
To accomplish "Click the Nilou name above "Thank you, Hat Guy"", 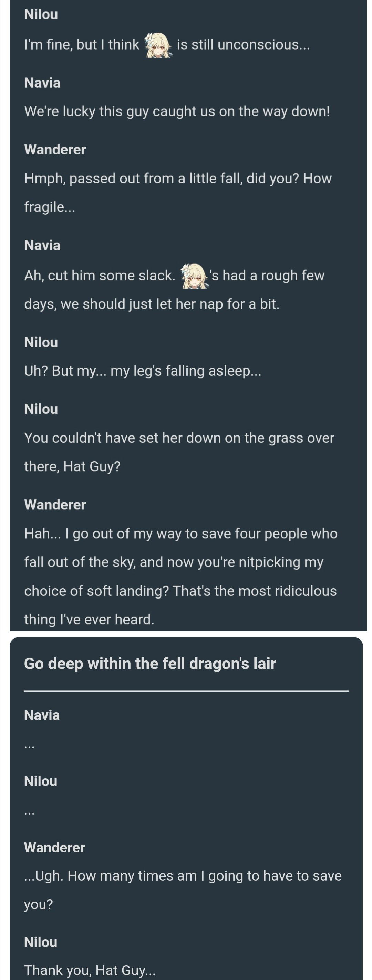I will point(41,943).
